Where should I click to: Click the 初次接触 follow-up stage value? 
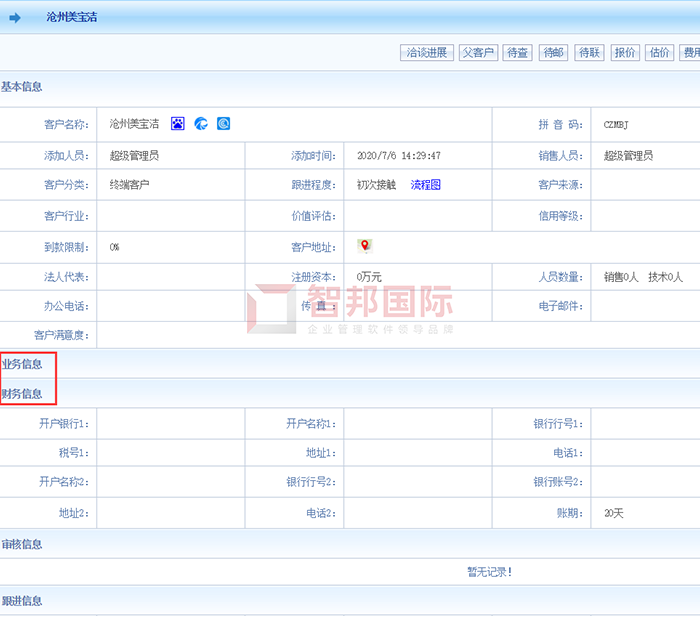376,185
